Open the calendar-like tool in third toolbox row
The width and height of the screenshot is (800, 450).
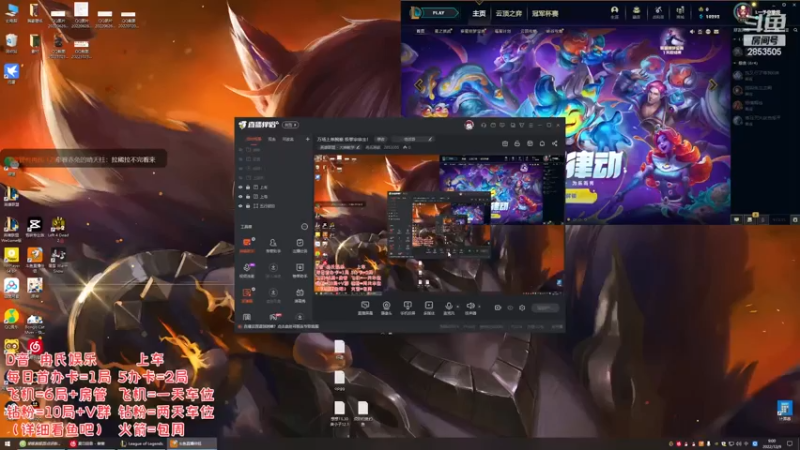pos(299,295)
